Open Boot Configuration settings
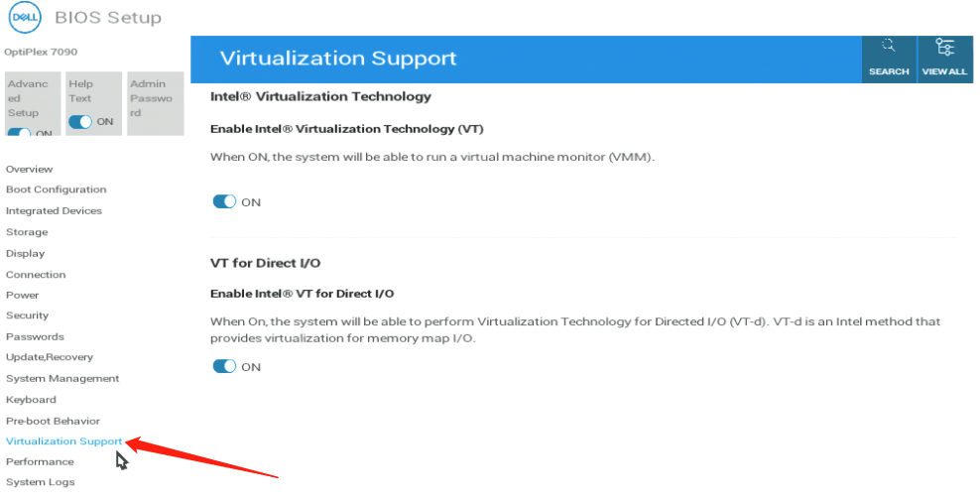 coord(57,189)
